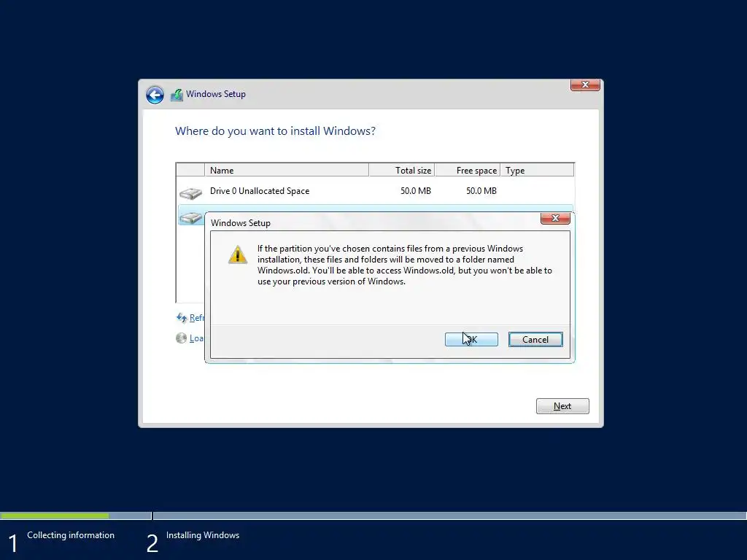Close the inner Windows Setup warning dialog

coord(555,218)
